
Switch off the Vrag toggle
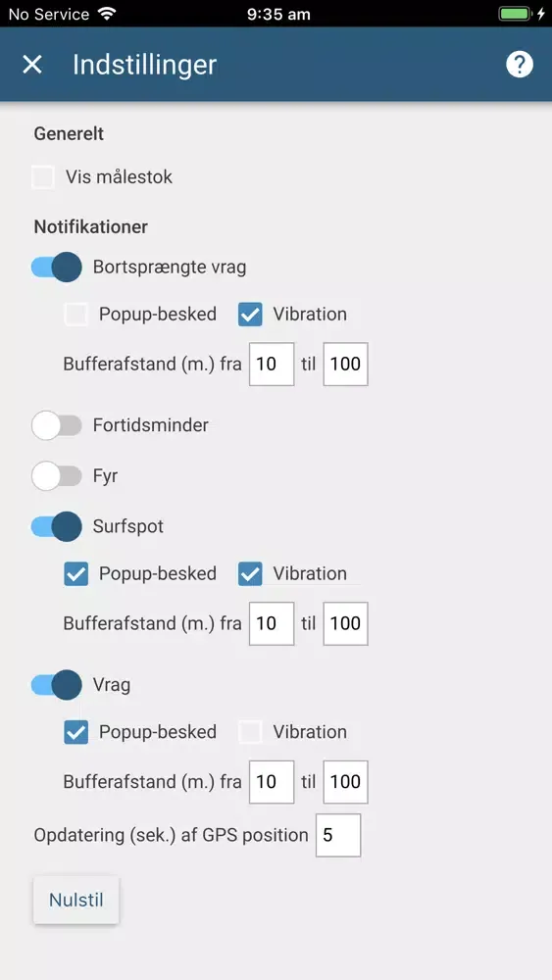(56, 685)
